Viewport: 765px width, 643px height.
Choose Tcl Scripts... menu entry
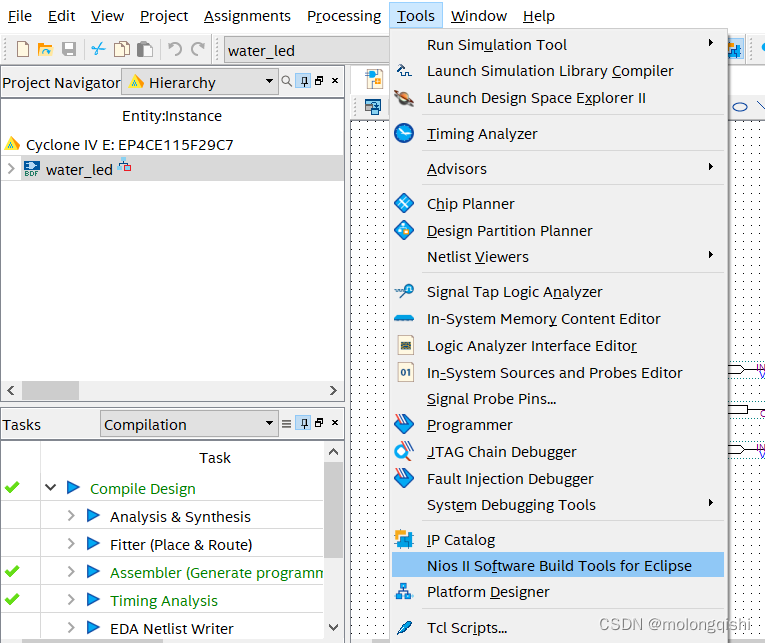click(558, 627)
